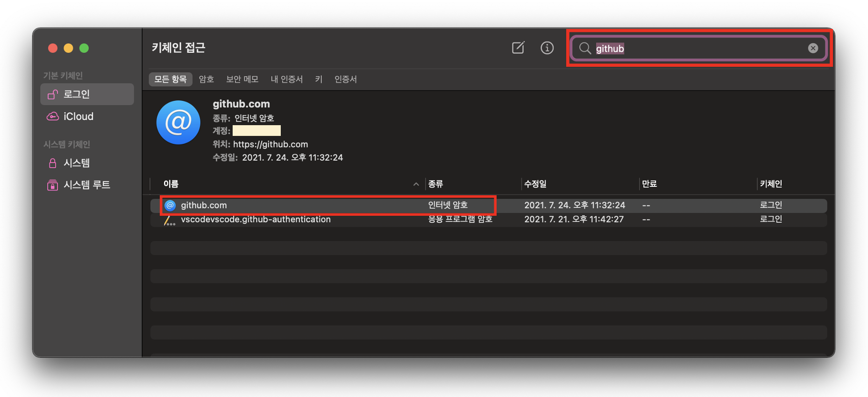The height and width of the screenshot is (397, 868).
Task: Click the https://github.com location text
Action: pos(270,144)
